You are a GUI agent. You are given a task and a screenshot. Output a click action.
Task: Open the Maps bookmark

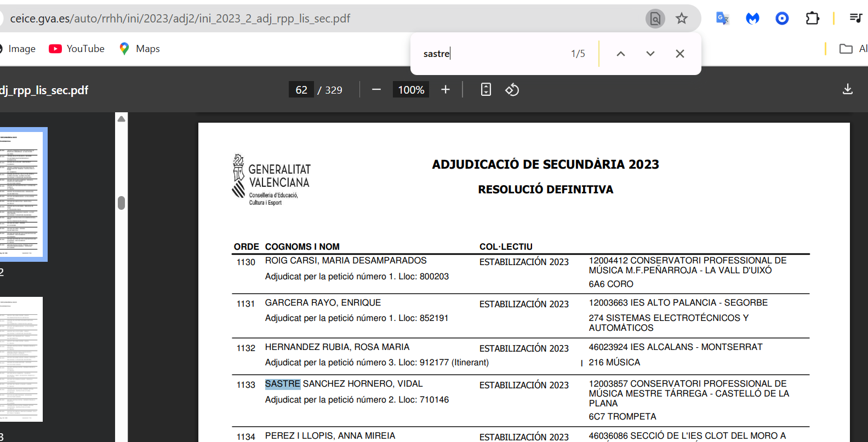coord(140,49)
